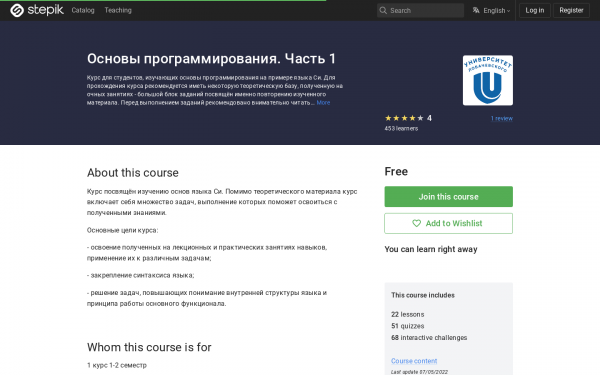Click the "Free" price label
The image size is (600, 375).
point(396,171)
